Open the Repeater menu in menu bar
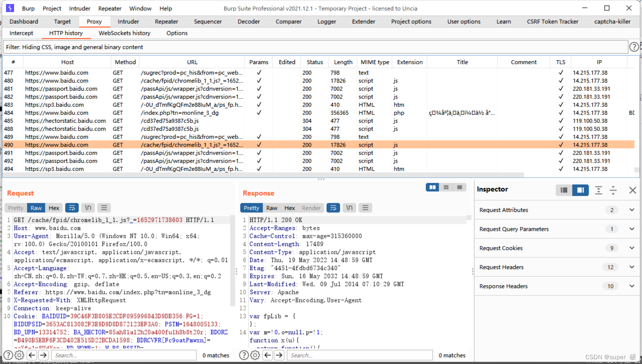Screen dimensions: 642x364 point(110,8)
